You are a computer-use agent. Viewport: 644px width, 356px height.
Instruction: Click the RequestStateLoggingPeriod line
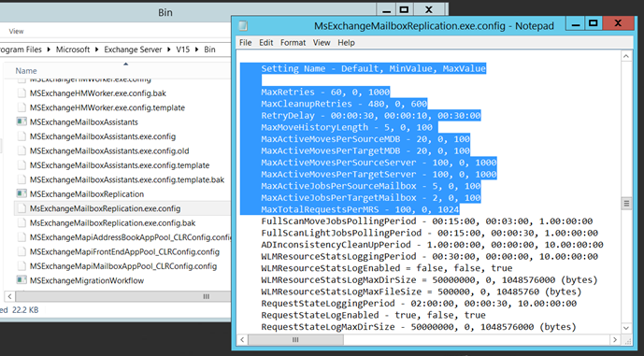[419, 304]
